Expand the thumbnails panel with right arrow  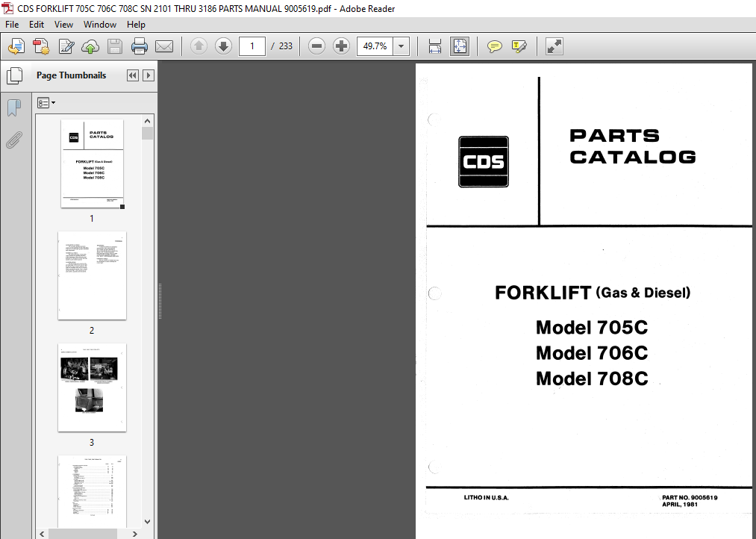coord(149,75)
